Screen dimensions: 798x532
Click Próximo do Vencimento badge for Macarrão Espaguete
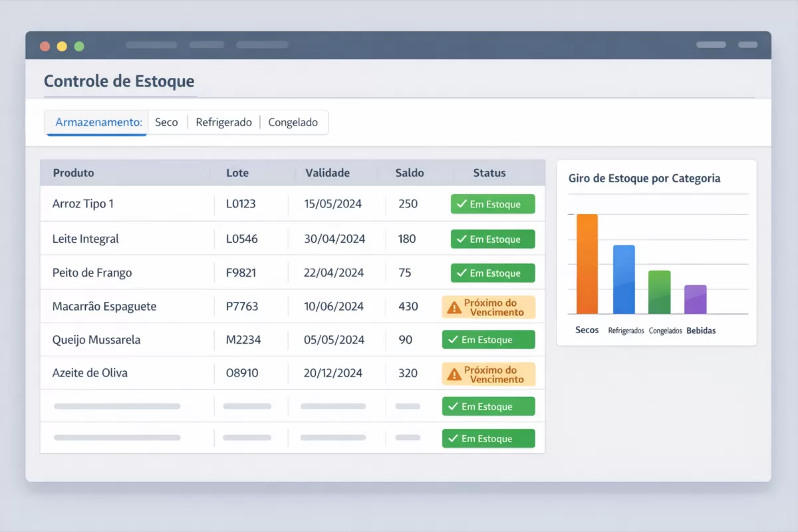click(x=489, y=307)
